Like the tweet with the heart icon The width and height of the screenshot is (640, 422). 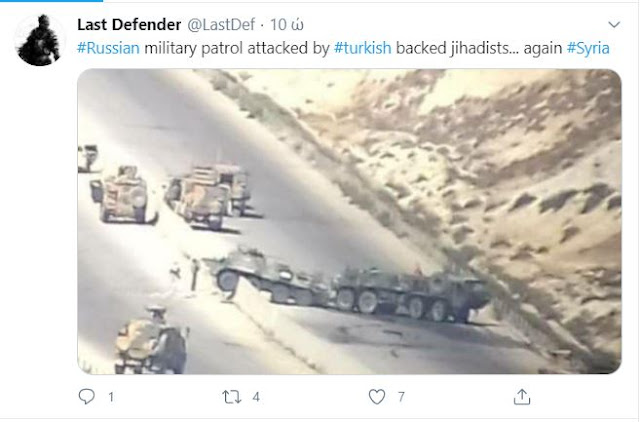[x=377, y=397]
